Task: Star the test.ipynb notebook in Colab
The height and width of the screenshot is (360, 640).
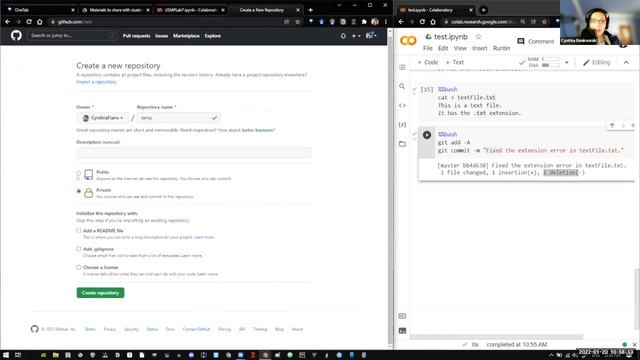Action: point(478,37)
